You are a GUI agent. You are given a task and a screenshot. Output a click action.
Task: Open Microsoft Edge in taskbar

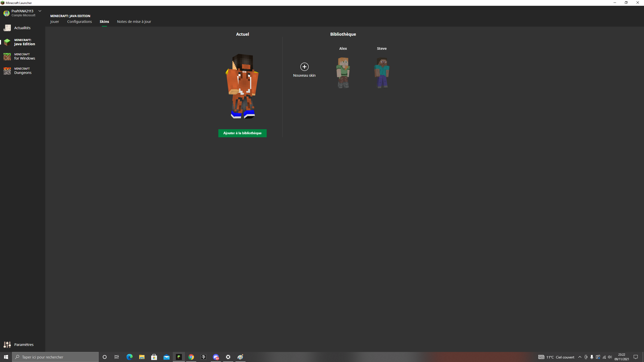click(129, 357)
